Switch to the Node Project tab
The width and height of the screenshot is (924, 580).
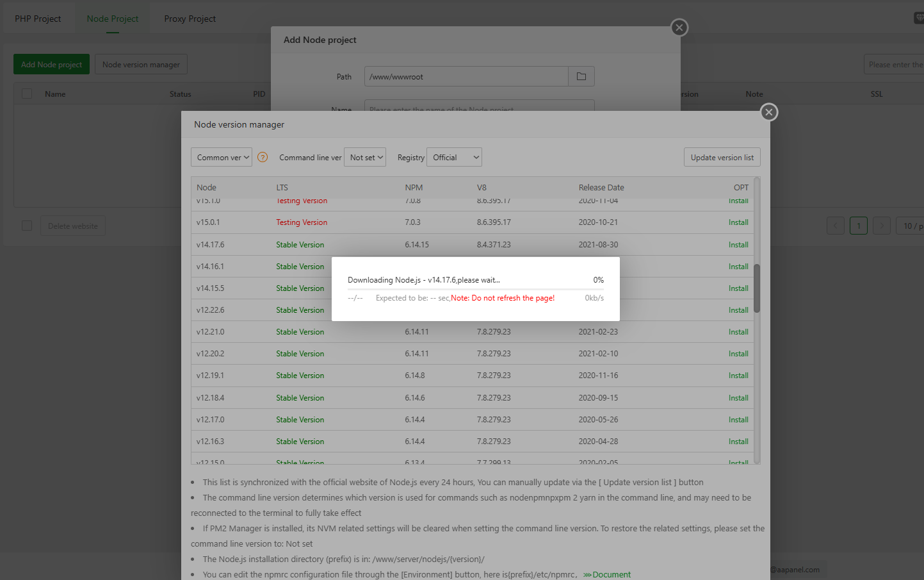(113, 19)
